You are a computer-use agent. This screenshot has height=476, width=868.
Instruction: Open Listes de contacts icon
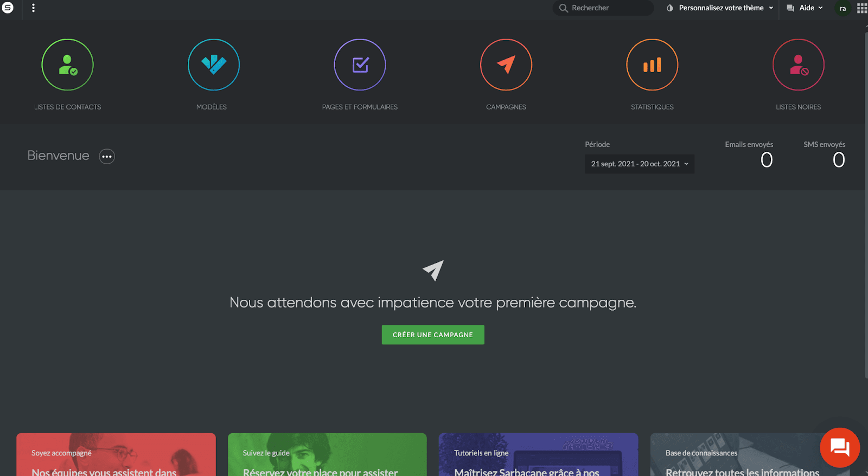tap(67, 65)
